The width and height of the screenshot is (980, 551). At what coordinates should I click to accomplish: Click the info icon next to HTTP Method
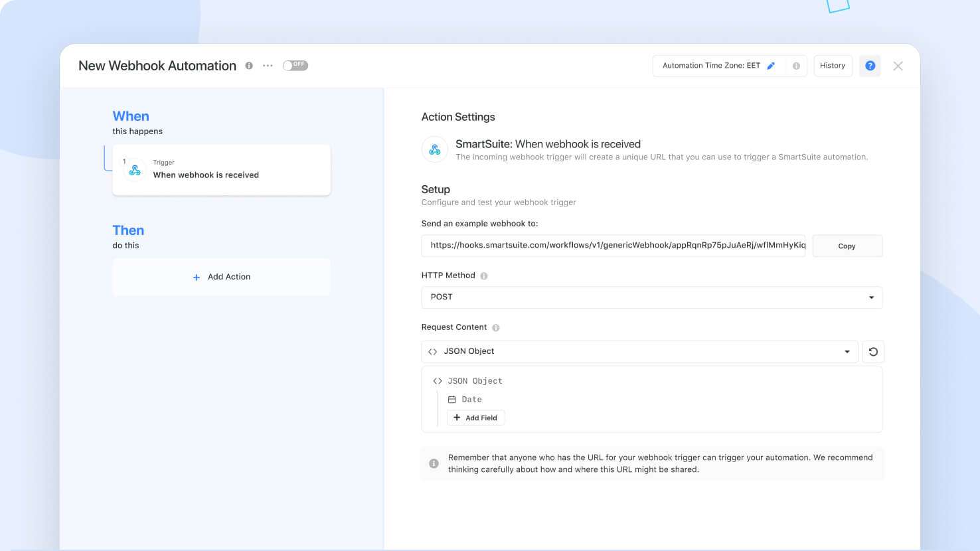click(x=484, y=276)
